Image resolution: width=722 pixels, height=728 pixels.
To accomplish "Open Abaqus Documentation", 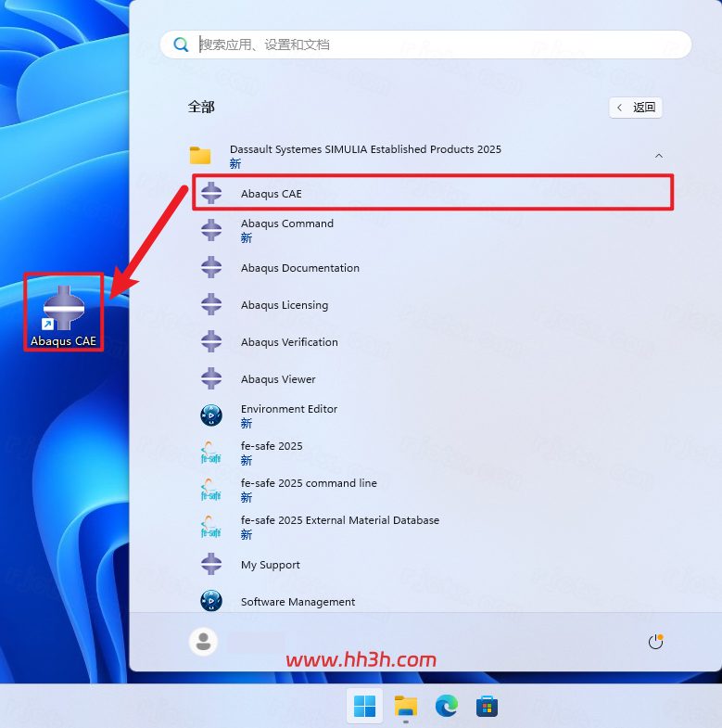I will coord(433,267).
